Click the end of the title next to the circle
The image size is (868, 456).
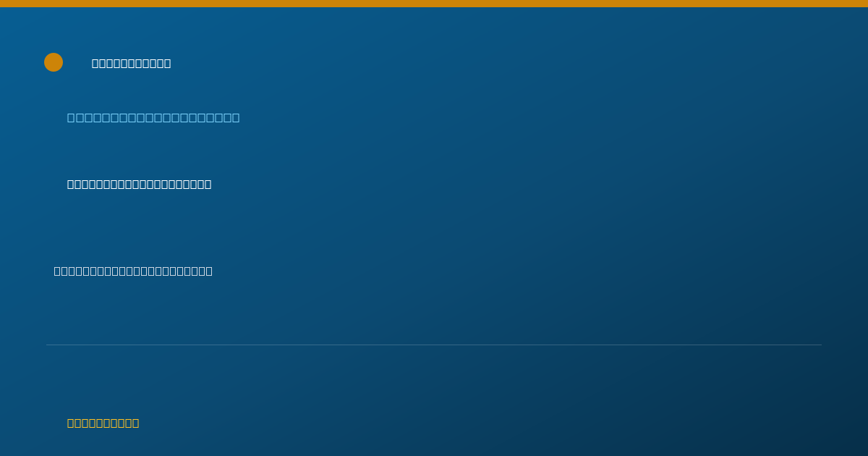coord(167,64)
